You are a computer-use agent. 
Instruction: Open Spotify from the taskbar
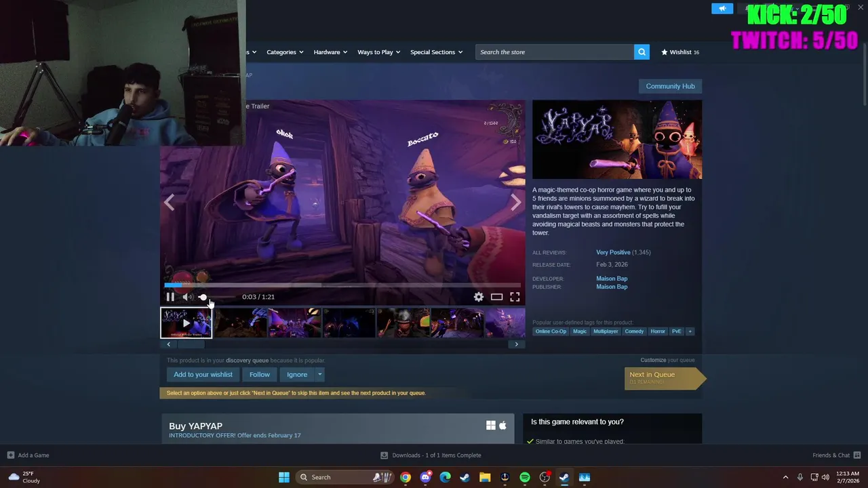coord(525,477)
